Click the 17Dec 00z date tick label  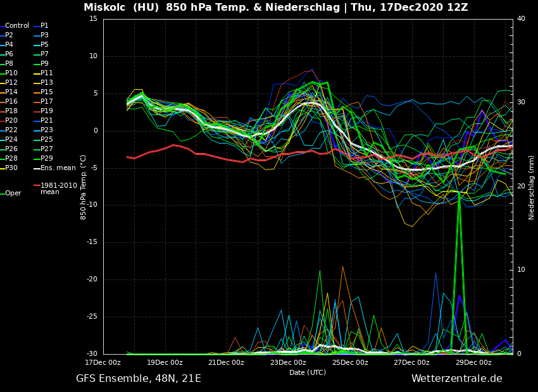103,362
